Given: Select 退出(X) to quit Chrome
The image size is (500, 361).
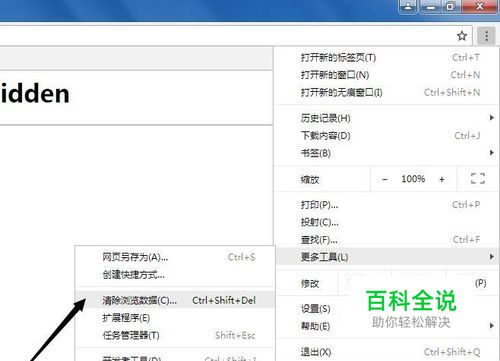Looking at the screenshot, I should 387,352.
